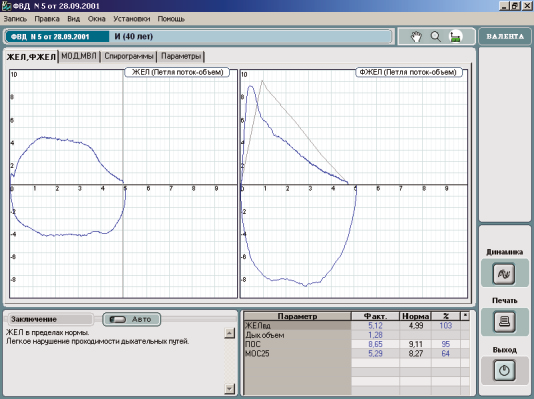Screen dimensions: 534x399
Task: Switch to the ЖЕЛ,ФЖЕЛ tab
Action: click(31, 57)
